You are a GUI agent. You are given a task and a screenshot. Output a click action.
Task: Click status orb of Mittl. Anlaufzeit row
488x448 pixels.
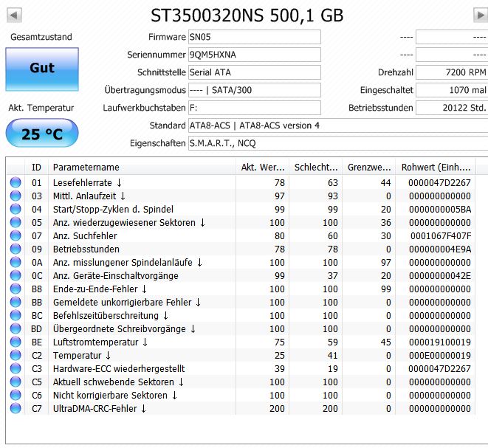click(x=16, y=196)
